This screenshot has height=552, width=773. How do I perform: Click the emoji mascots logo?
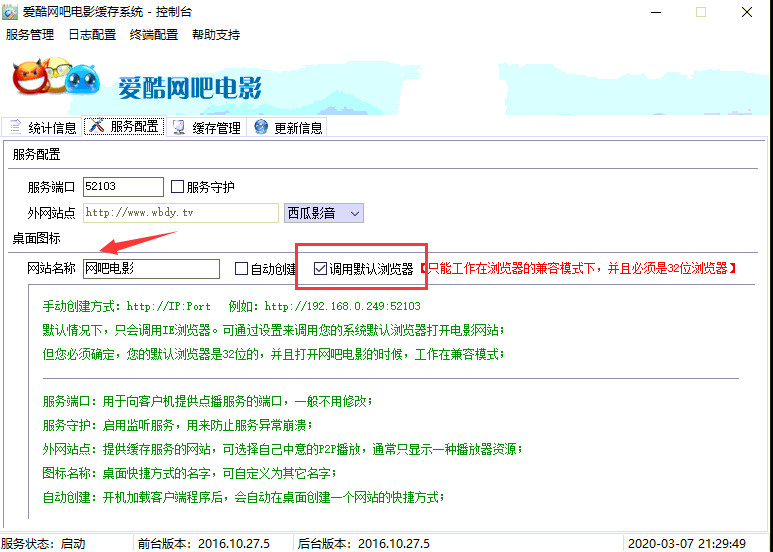[x=56, y=78]
